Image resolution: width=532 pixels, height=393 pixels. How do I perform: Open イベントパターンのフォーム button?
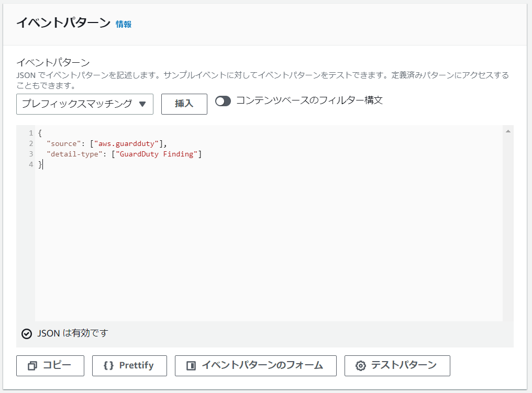[x=256, y=366]
